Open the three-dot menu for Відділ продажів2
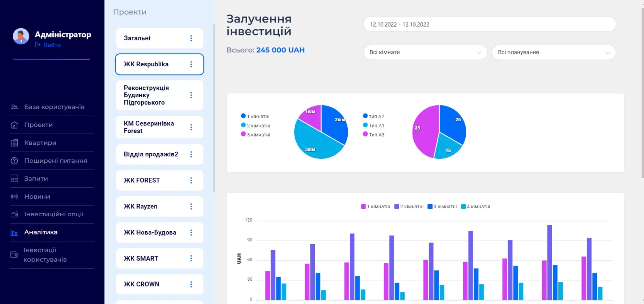The image size is (644, 304). coord(191,154)
